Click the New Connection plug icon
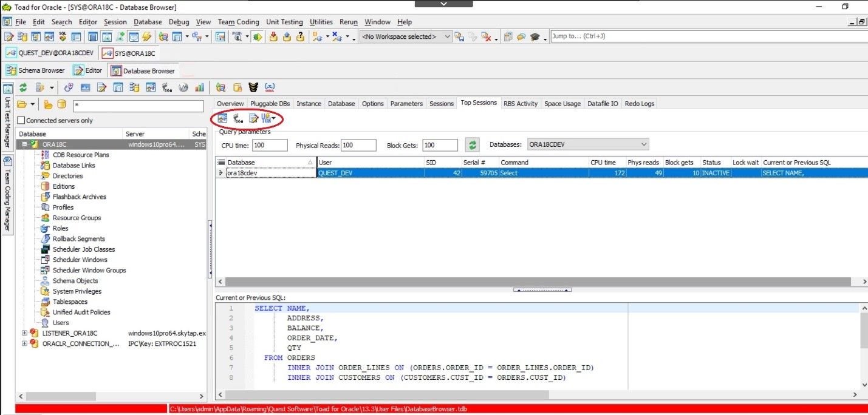The image size is (868, 415). 317,36
